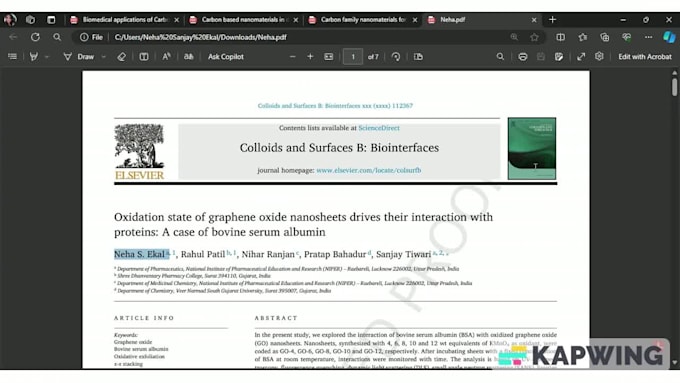Zoom in on the PDF

pyautogui.click(x=310, y=57)
